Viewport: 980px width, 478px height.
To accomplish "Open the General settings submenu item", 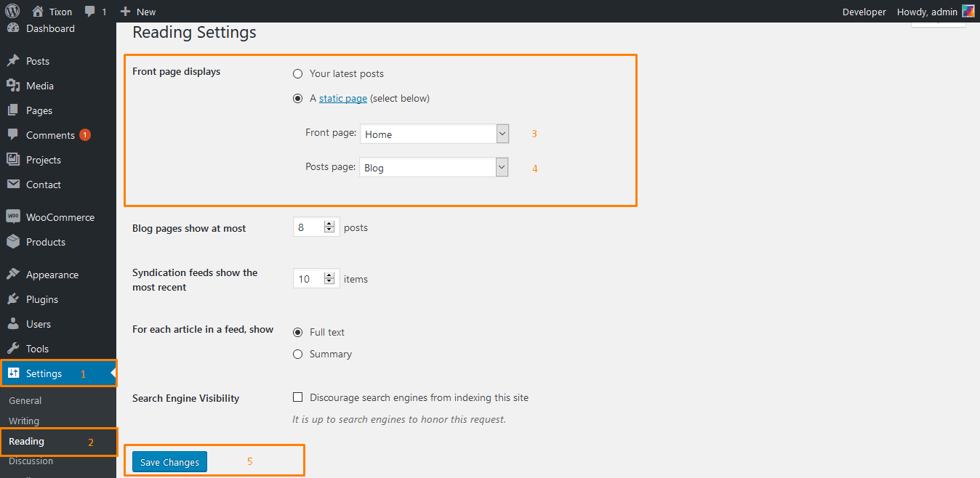I will click(25, 400).
